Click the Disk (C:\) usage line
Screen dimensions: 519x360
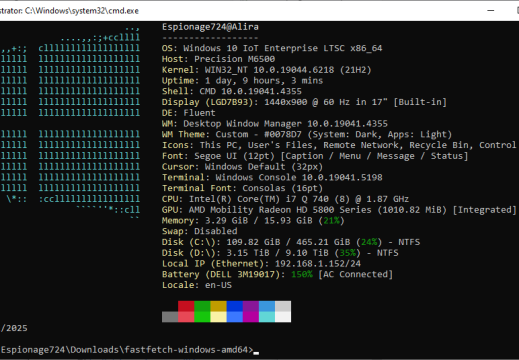click(x=291, y=242)
